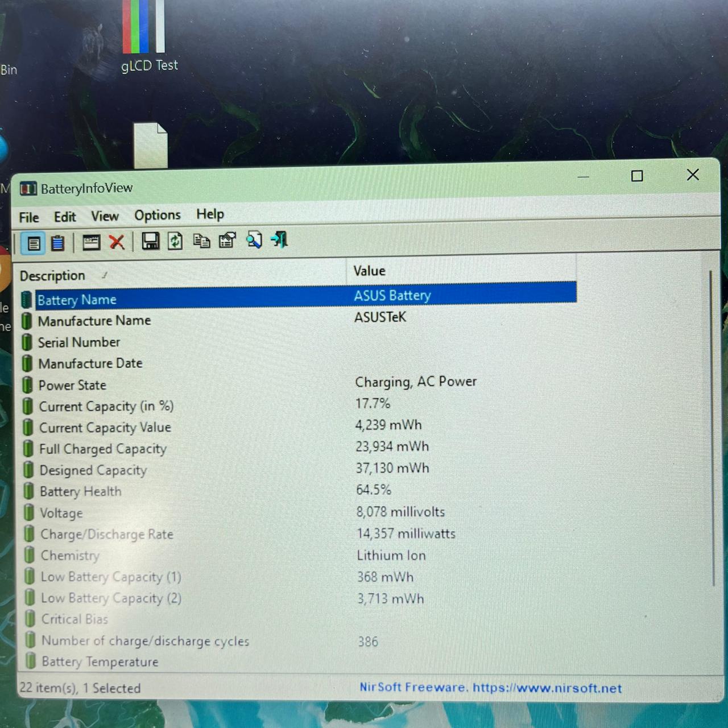The image size is (728, 728).
Task: Click the Exit toolbar icon
Action: point(280,239)
